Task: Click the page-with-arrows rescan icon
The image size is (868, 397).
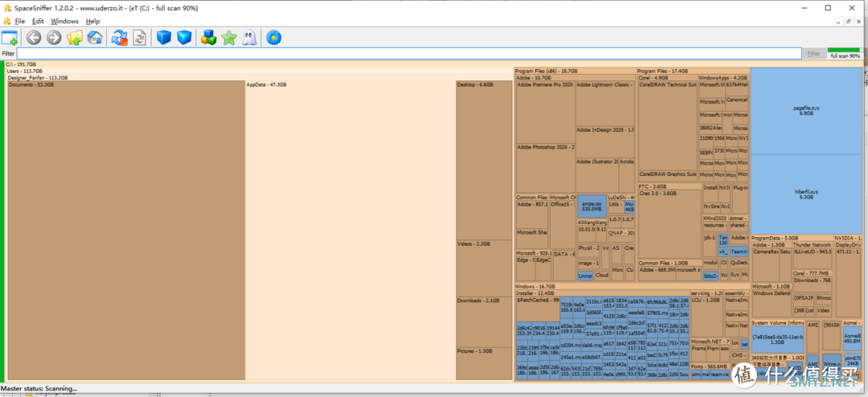Action: 140,38
